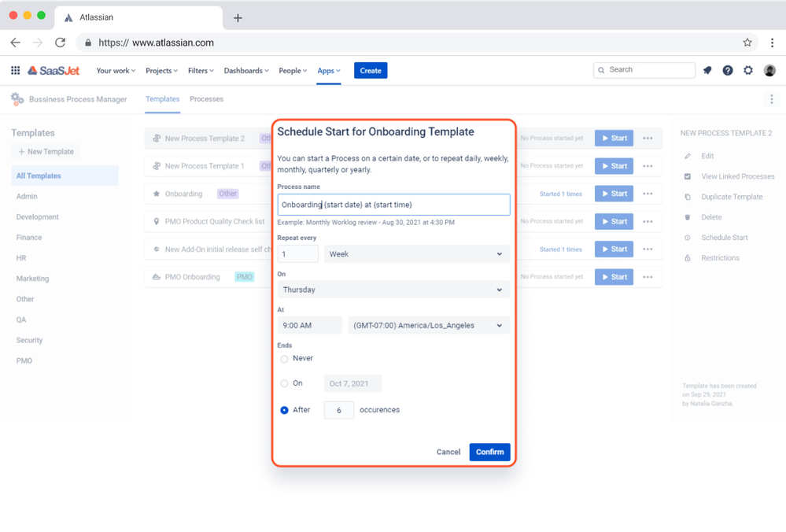Click the browser back arrow
Viewport: 786px width, 532px height.
coord(16,42)
